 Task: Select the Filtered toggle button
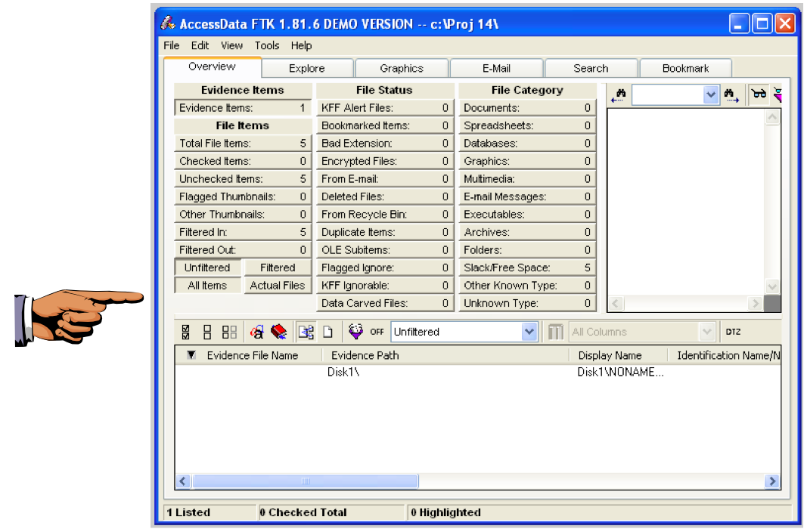click(x=278, y=268)
